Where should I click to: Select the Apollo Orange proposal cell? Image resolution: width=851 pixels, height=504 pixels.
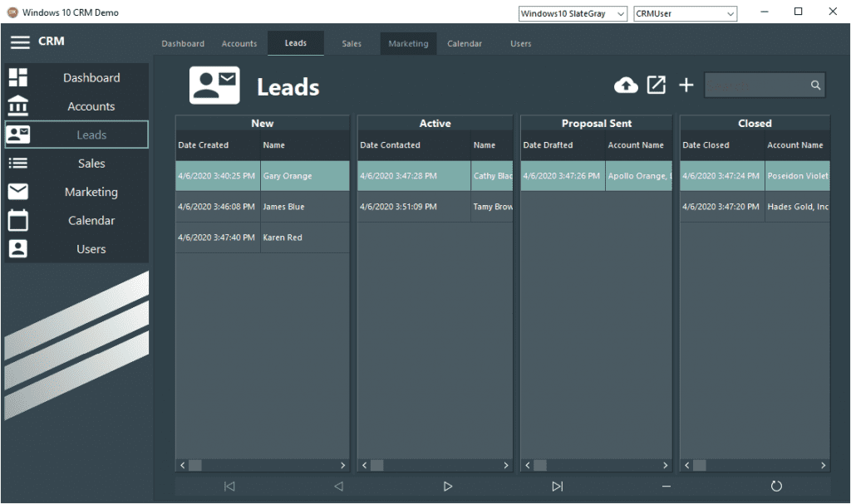(639, 176)
